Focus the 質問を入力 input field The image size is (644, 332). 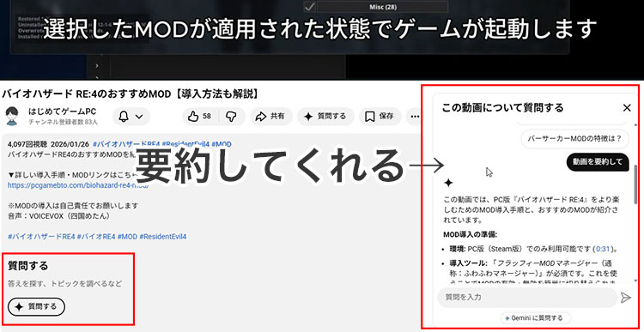527,297
